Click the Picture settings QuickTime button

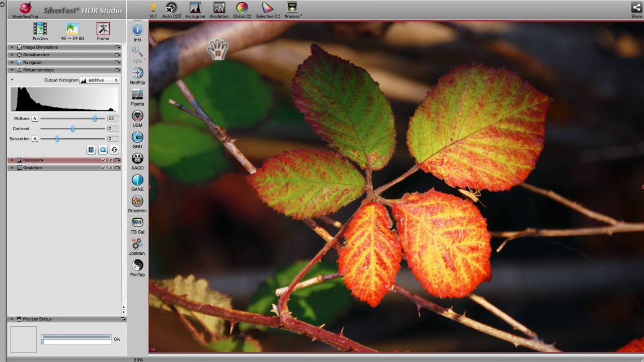click(103, 150)
